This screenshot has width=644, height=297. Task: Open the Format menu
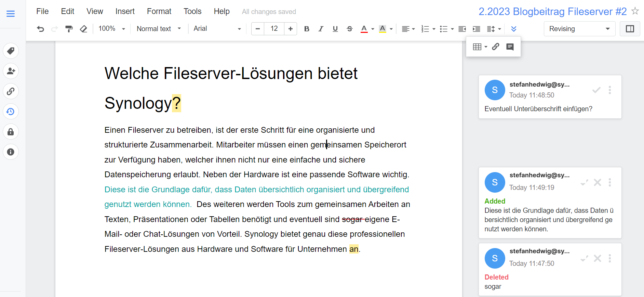(159, 11)
